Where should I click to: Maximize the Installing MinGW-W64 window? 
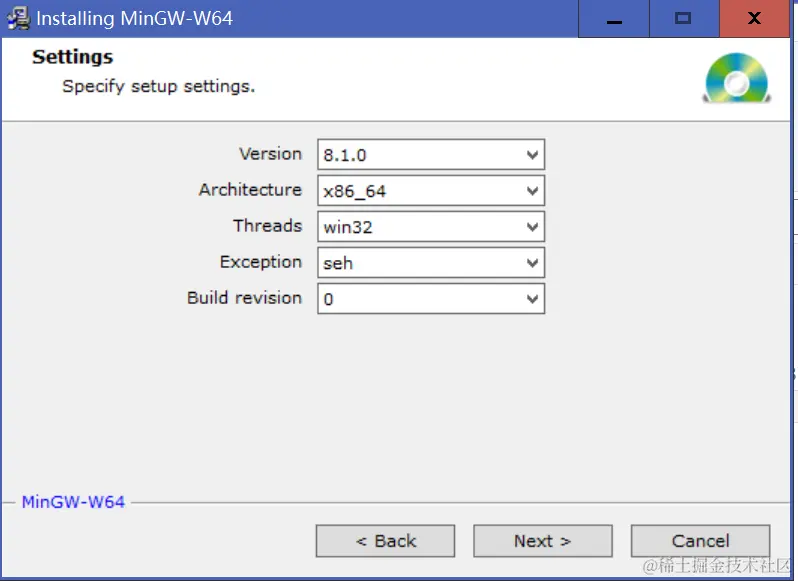tap(684, 19)
